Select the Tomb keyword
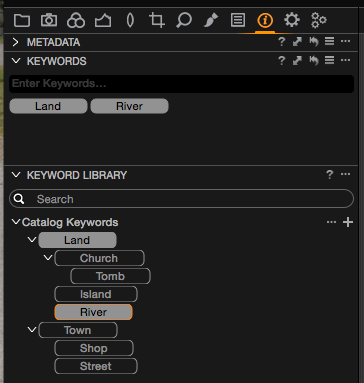 tap(110, 276)
